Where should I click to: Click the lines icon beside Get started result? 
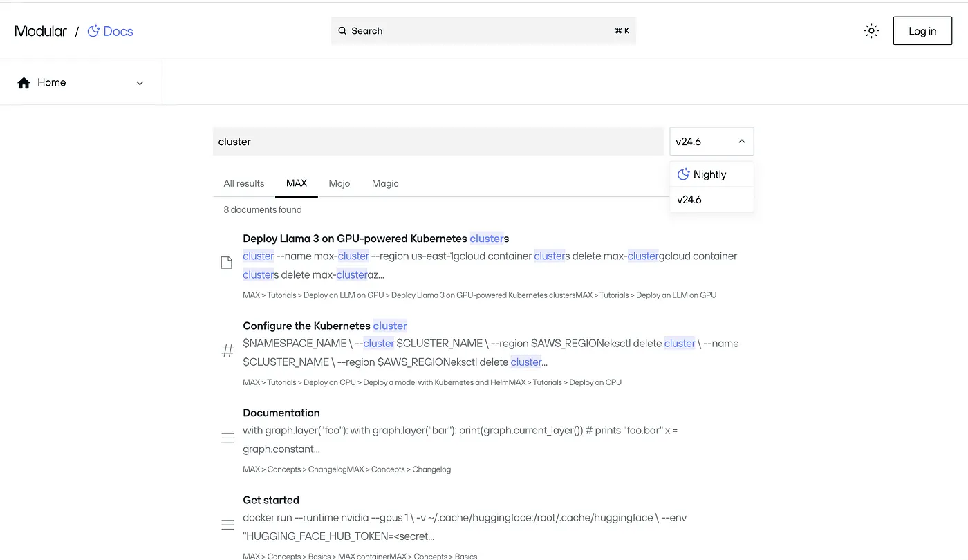[x=227, y=525]
